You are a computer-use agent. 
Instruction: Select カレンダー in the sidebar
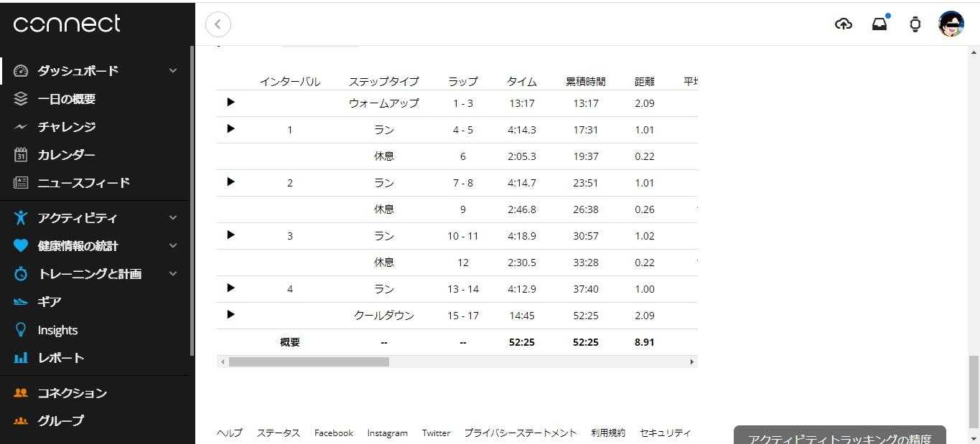[66, 155]
